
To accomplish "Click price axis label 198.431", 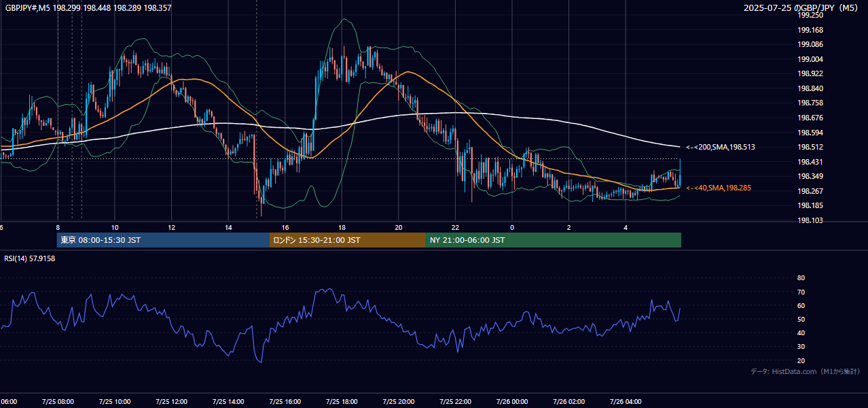I will pyautogui.click(x=810, y=162).
